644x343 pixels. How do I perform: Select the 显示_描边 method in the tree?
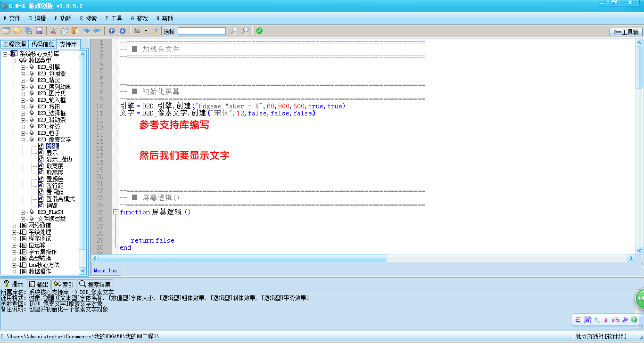click(x=59, y=160)
